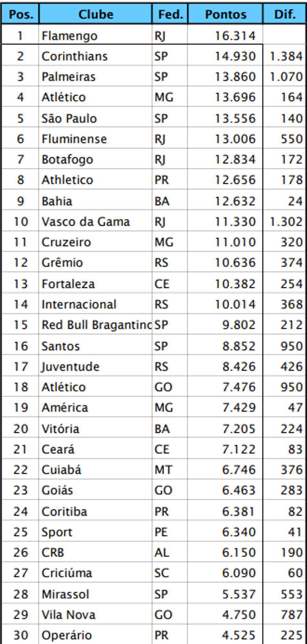Click the Juventude club cell
Screen dimensions: 307x644
(95, 366)
